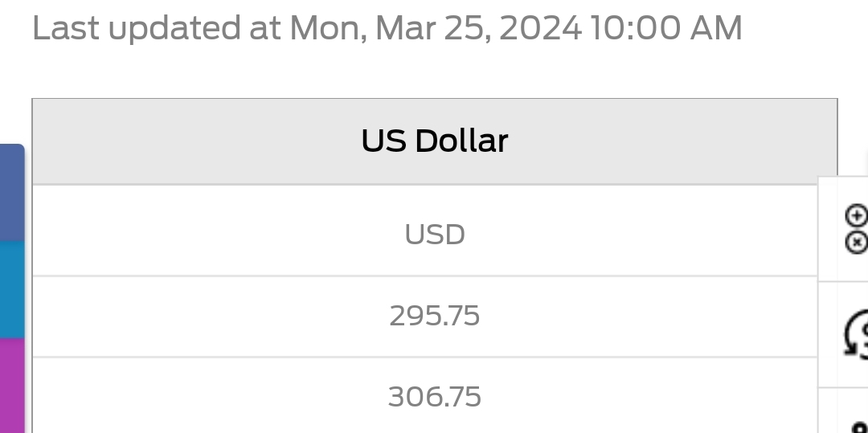Click the partially visible bottom side-panel icon
The width and height of the screenshot is (868, 433).
[x=860, y=427]
